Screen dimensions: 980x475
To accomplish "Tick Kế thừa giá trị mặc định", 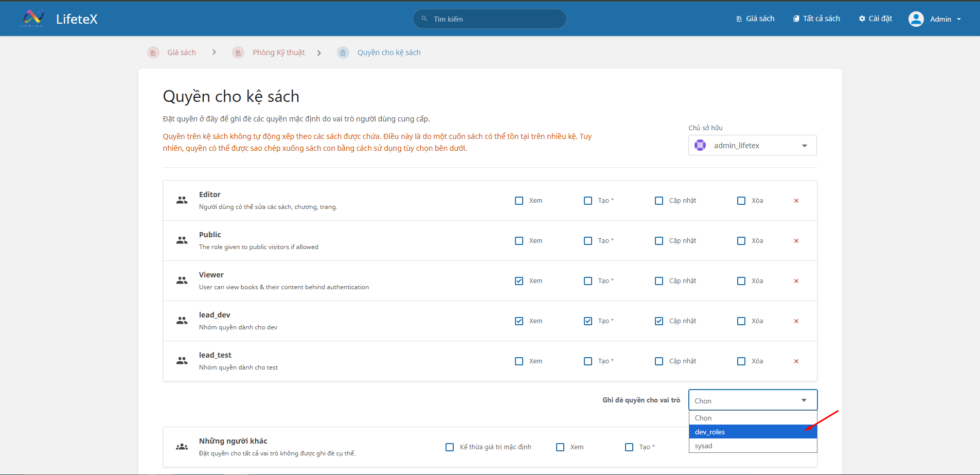I will 450,447.
